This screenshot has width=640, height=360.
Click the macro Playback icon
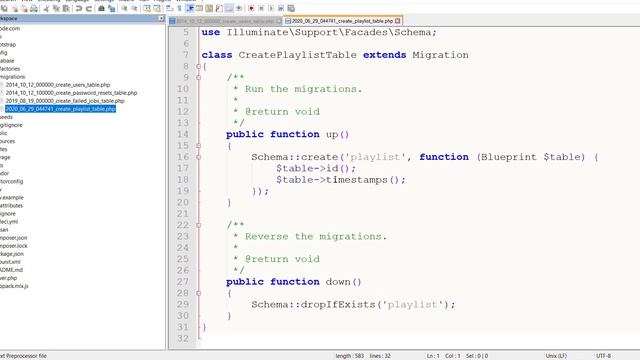(x=271, y=8)
